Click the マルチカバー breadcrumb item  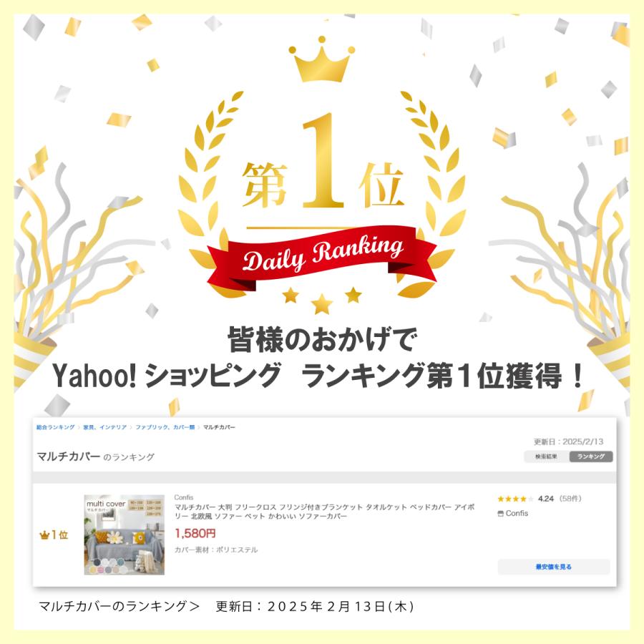[220, 427]
